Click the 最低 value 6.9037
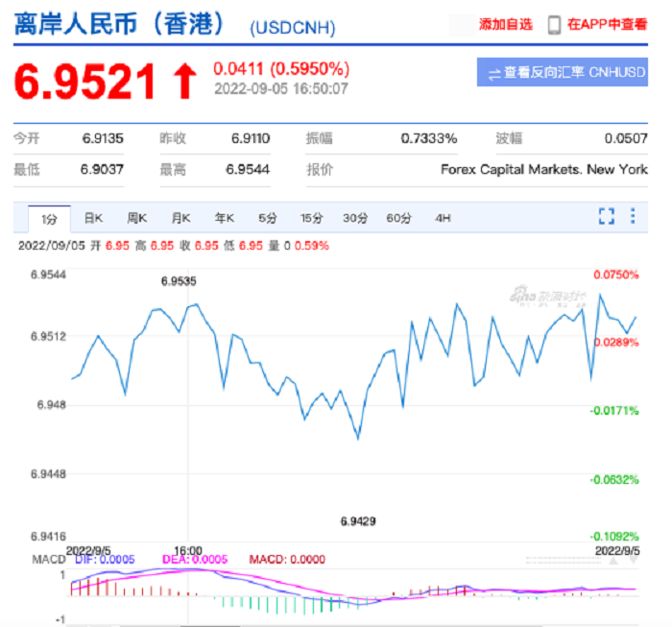672x627 pixels. point(102,169)
